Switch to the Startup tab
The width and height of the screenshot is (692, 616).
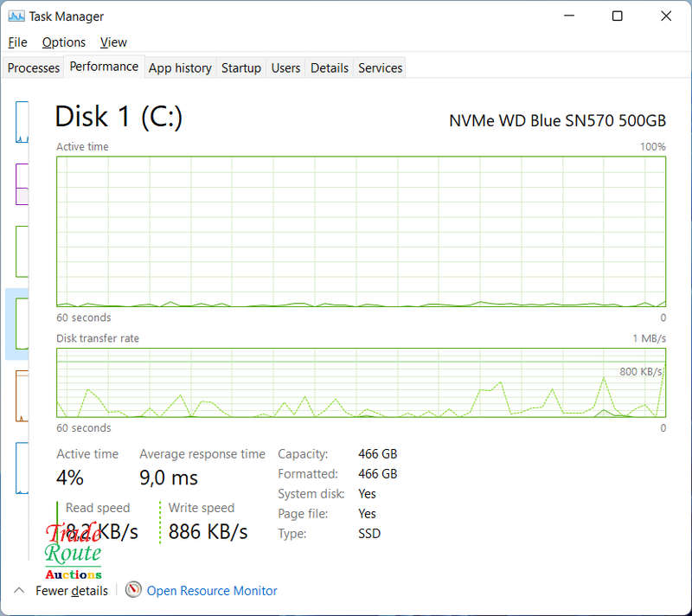pos(241,68)
